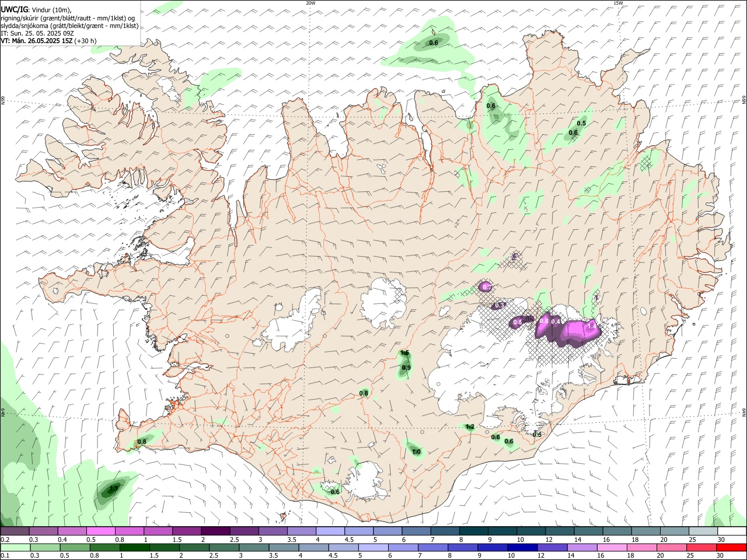Screen dimensions: 747x560
Task: Click the '0.1' label in lower legend
Action: coord(5,555)
